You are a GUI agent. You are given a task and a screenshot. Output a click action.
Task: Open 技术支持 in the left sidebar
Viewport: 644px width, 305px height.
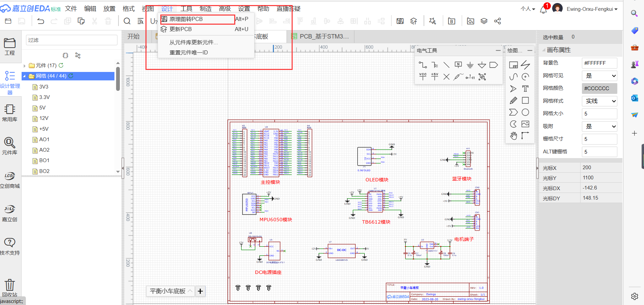[x=9, y=246]
